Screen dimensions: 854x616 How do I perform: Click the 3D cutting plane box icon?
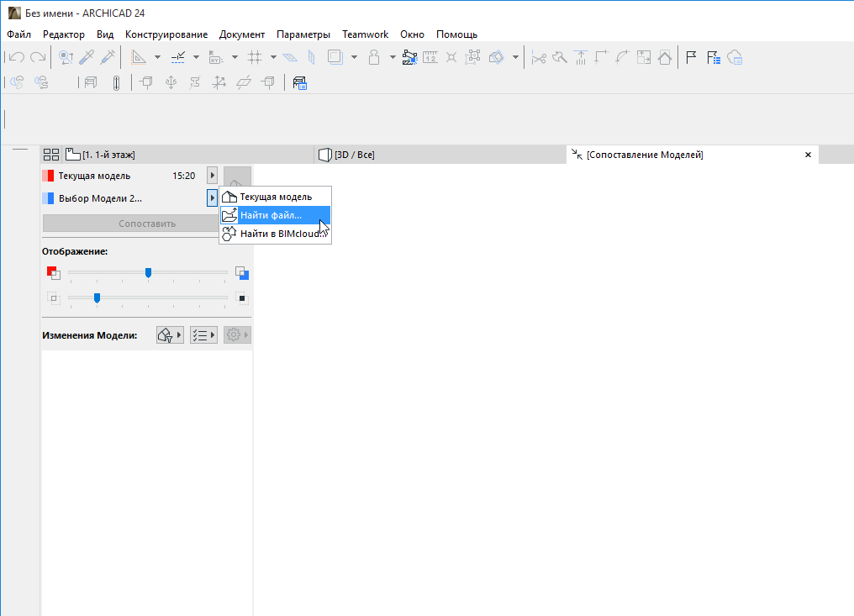(x=496, y=57)
